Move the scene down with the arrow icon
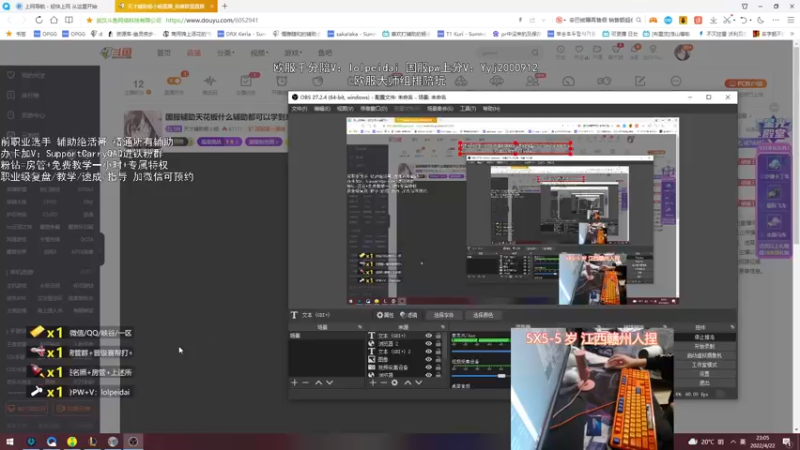The width and height of the screenshot is (800, 450). (330, 382)
